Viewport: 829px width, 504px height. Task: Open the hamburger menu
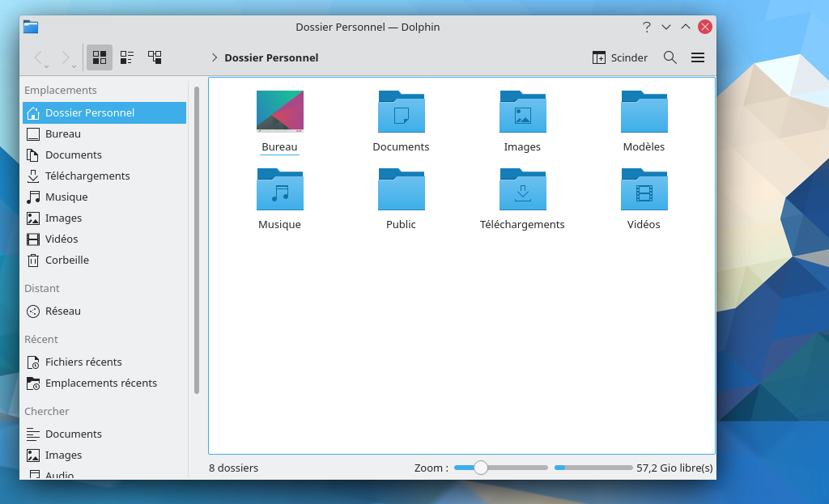[x=698, y=57]
